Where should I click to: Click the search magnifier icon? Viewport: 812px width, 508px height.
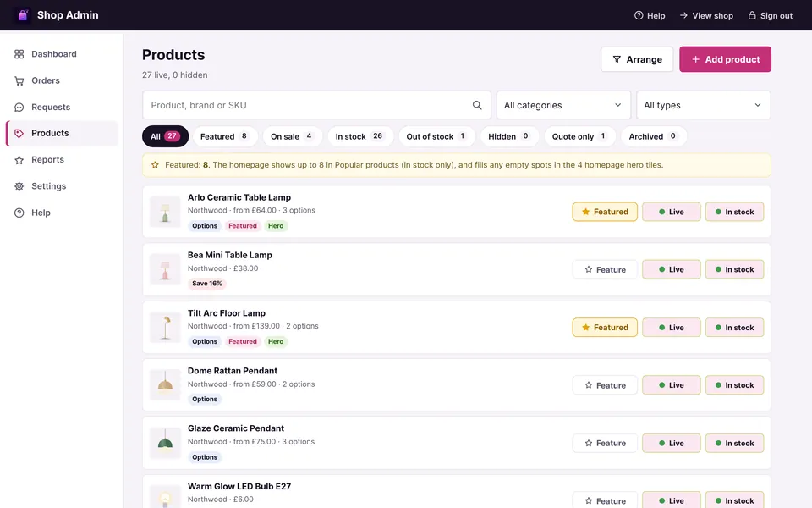point(477,105)
